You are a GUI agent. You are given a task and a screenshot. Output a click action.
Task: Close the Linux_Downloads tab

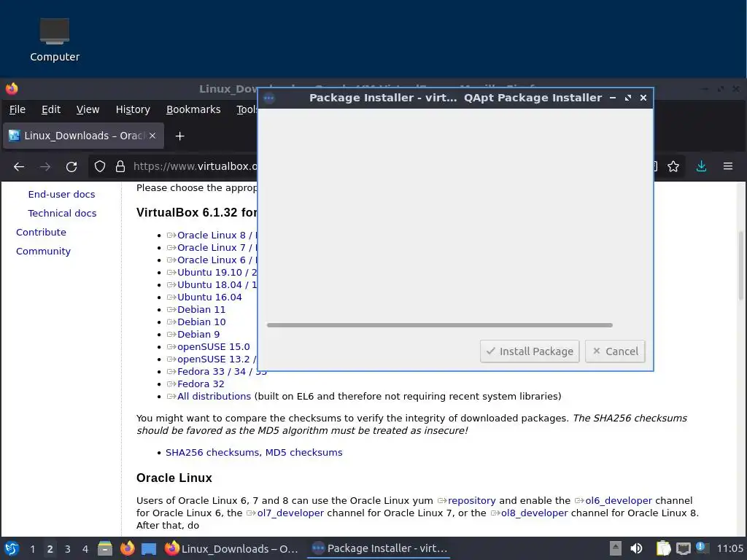tap(152, 136)
